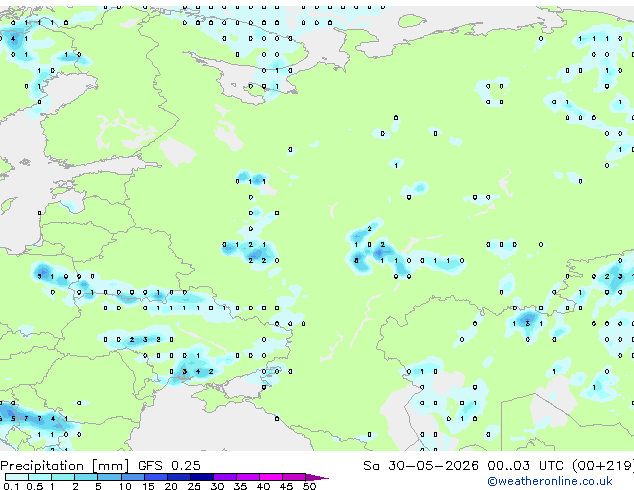Pick the legend swatch between 0.1 and 0.5
Image resolution: width=634 pixels, height=490 pixels.
pos(17,477)
